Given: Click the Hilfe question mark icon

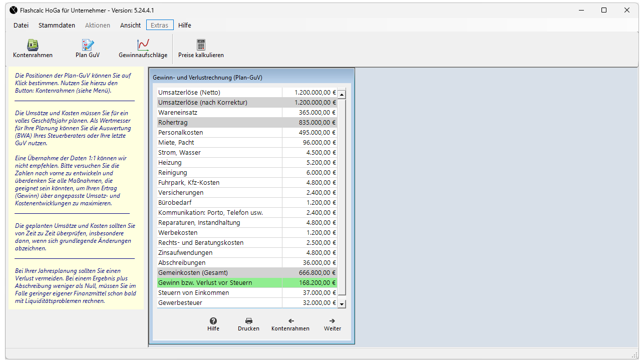Looking at the screenshot, I should coord(213,321).
